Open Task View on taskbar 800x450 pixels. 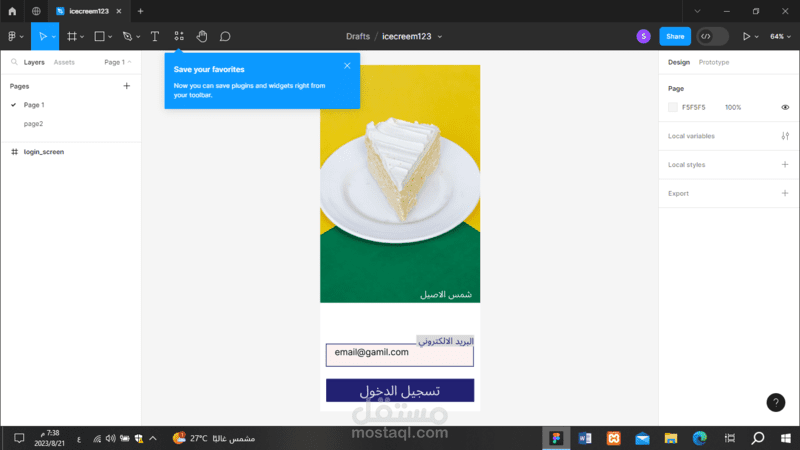click(x=730, y=438)
